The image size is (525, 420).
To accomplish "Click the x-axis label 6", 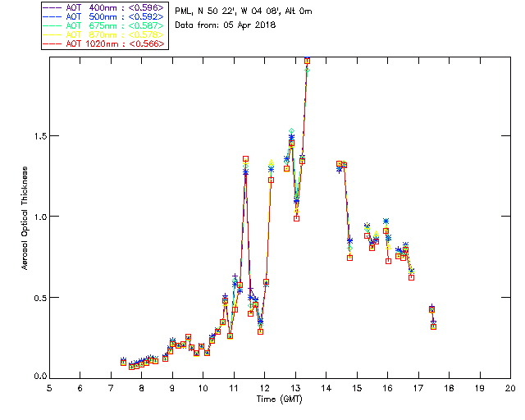I will coord(80,388).
